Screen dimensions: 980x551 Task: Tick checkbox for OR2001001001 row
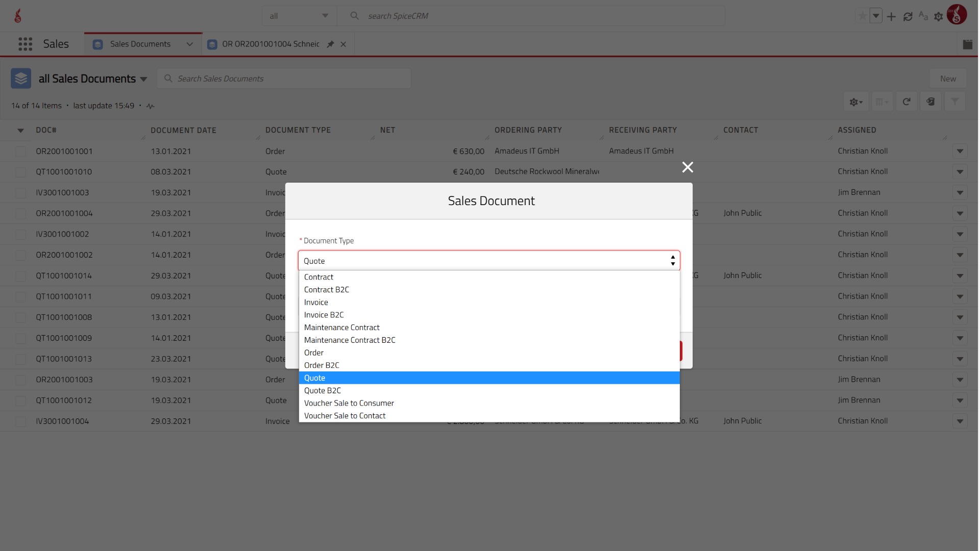pos(20,152)
